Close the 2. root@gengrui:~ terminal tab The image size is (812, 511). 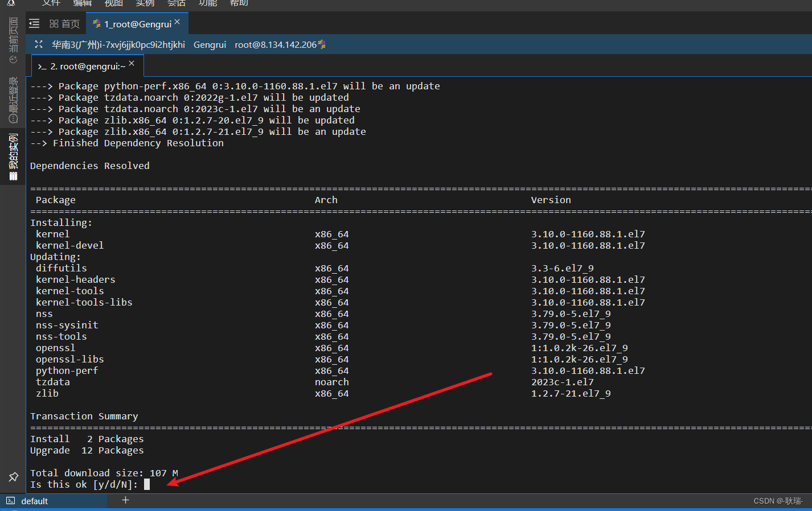132,63
